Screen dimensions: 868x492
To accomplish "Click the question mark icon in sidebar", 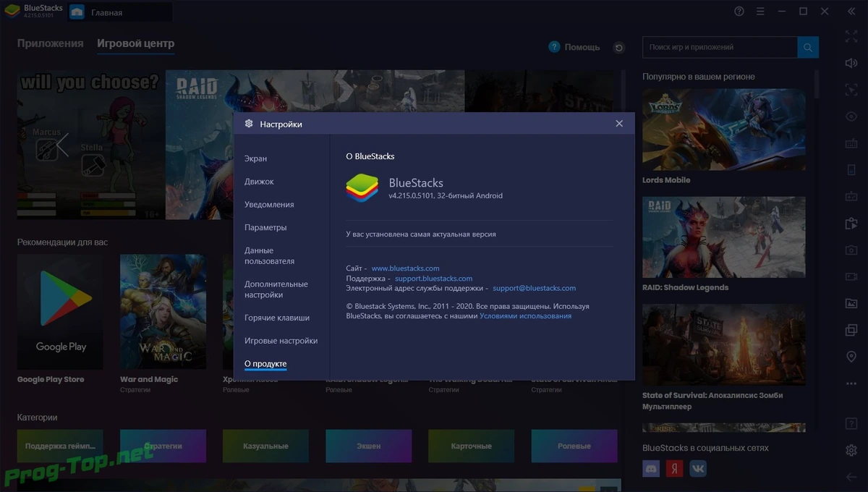I will coord(851,423).
